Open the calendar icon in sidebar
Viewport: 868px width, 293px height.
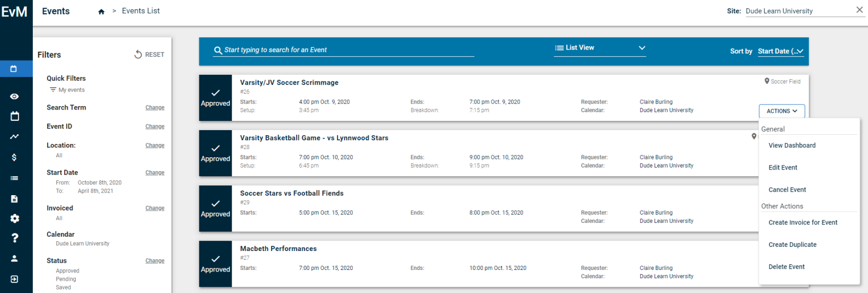point(14,116)
